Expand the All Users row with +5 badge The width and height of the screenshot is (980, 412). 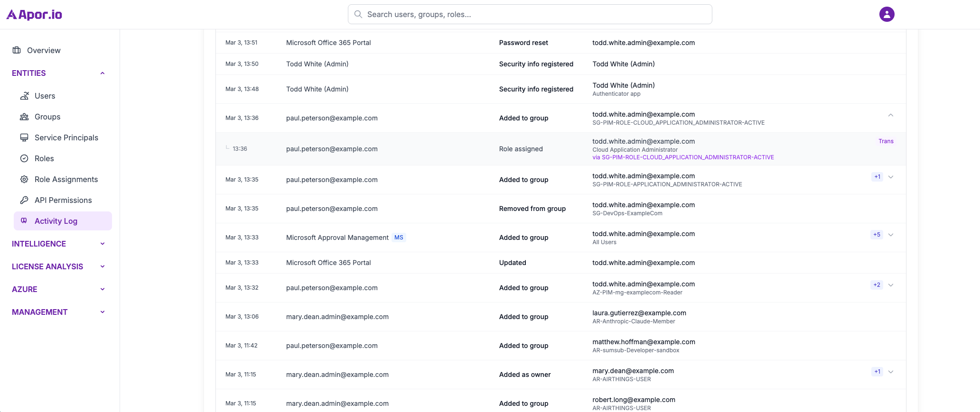(x=890, y=235)
